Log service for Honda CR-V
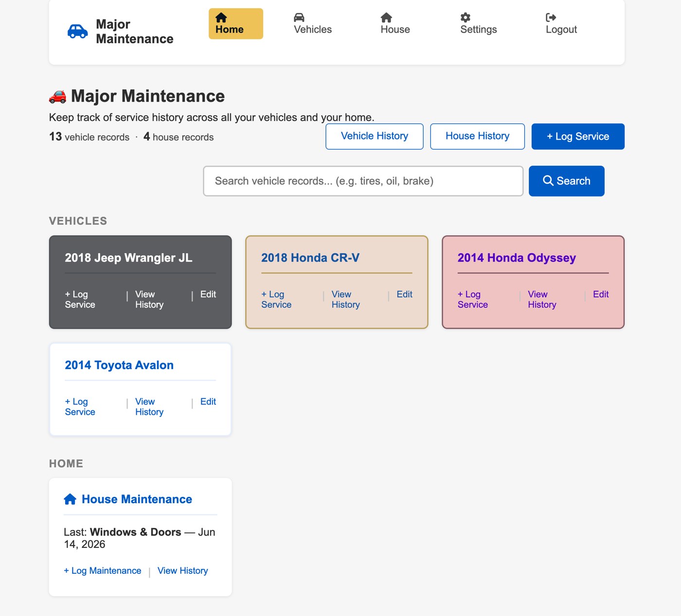The height and width of the screenshot is (616, 681). [276, 299]
